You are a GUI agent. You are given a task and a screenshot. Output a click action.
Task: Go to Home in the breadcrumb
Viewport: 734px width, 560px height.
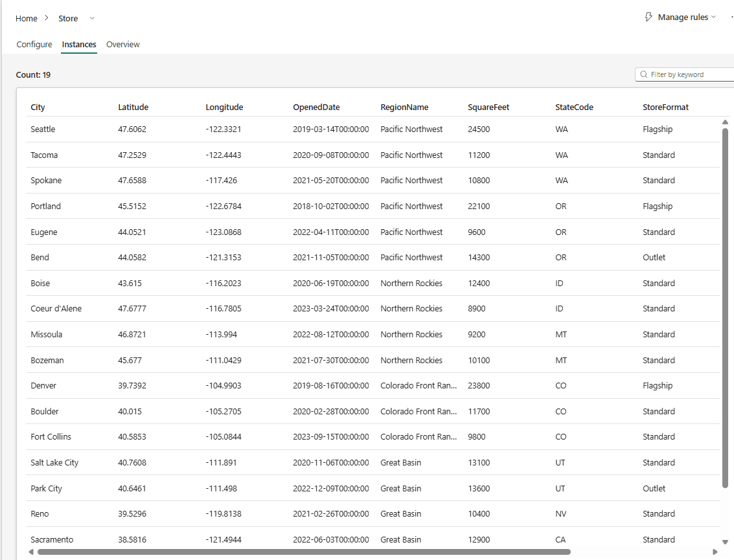[x=26, y=18]
